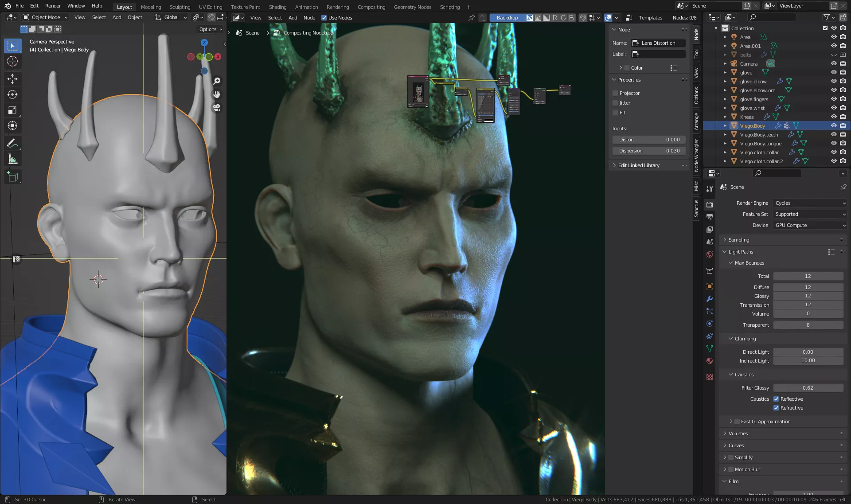Click the Backdrop button
The image size is (851, 504).
507,18
